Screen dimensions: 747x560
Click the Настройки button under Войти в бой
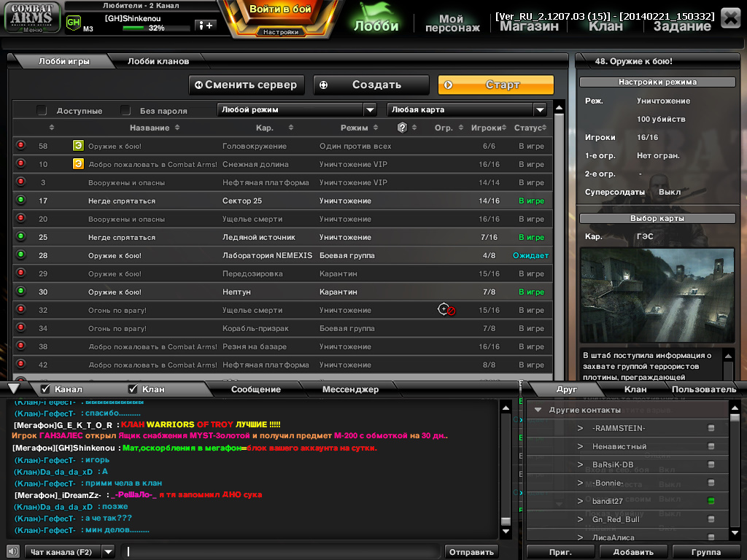pyautogui.click(x=281, y=32)
